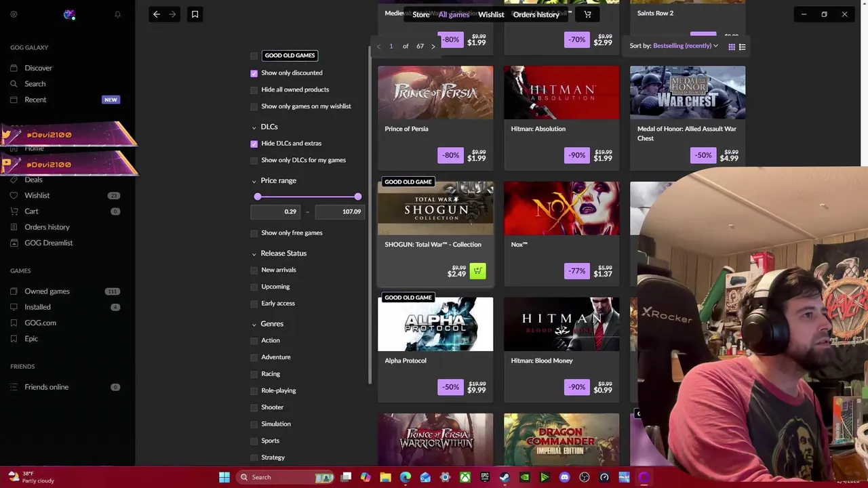Open the top Wishlist tab
868x488 pixels.
[491, 14]
